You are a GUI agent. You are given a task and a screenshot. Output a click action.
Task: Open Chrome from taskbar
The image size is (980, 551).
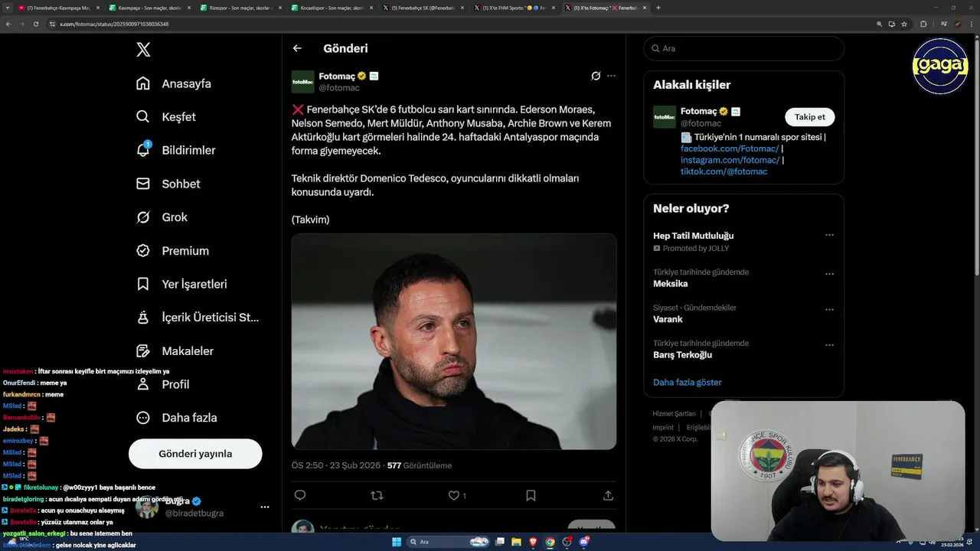550,542
